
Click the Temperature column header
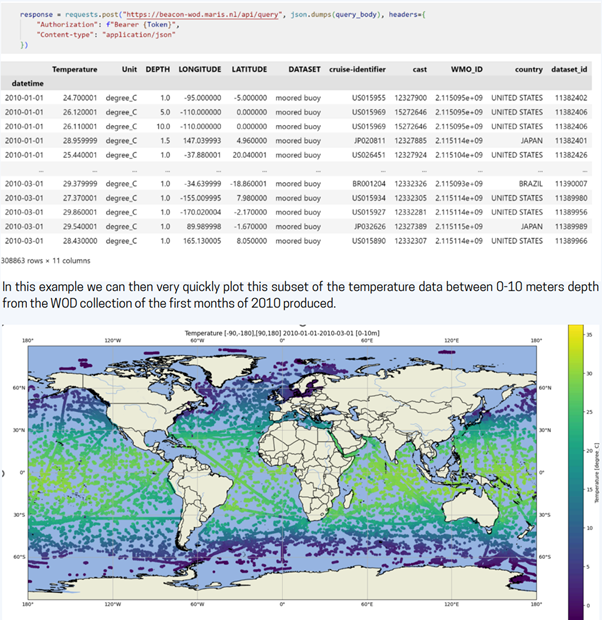(x=74, y=69)
